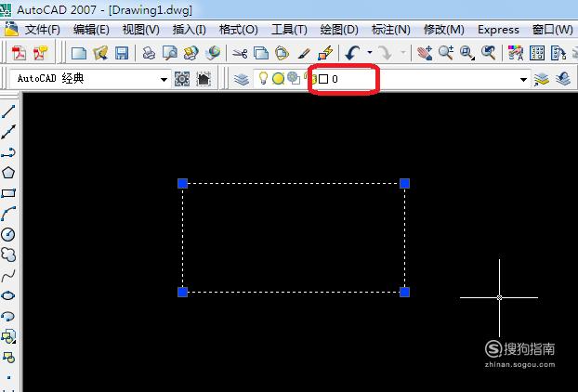Click the Make Block tool
Image resolution: width=578 pixels, height=392 pixels.
[8, 357]
